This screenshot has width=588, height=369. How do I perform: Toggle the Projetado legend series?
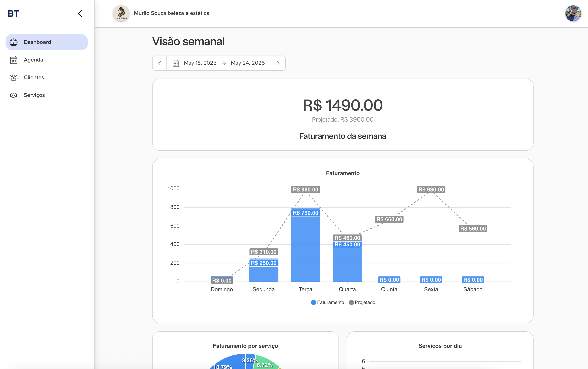point(362,302)
